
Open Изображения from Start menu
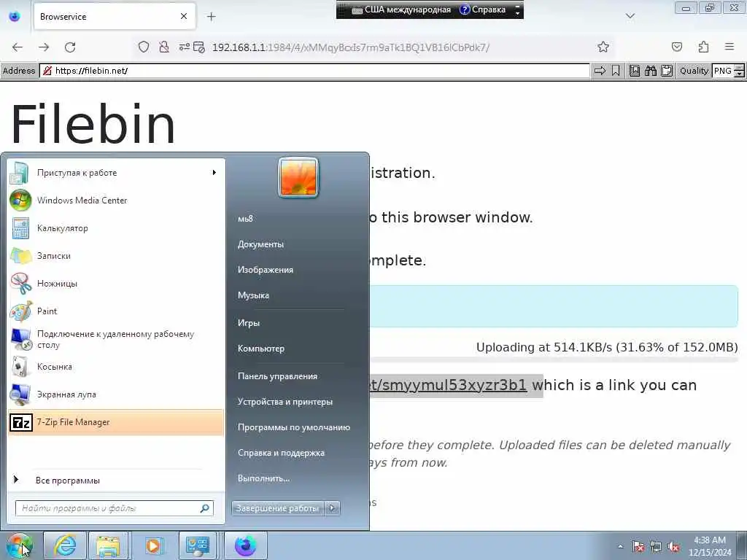(266, 270)
